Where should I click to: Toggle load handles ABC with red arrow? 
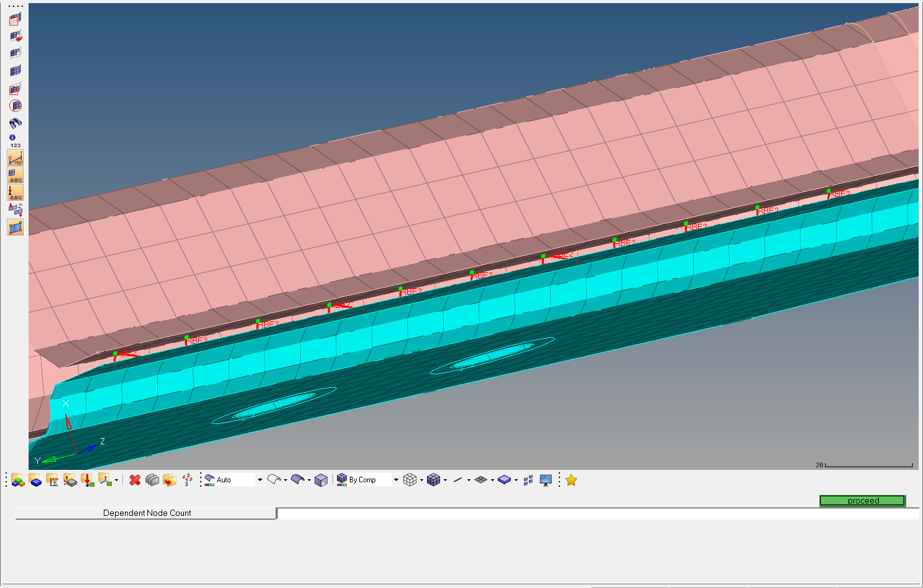coord(16,193)
